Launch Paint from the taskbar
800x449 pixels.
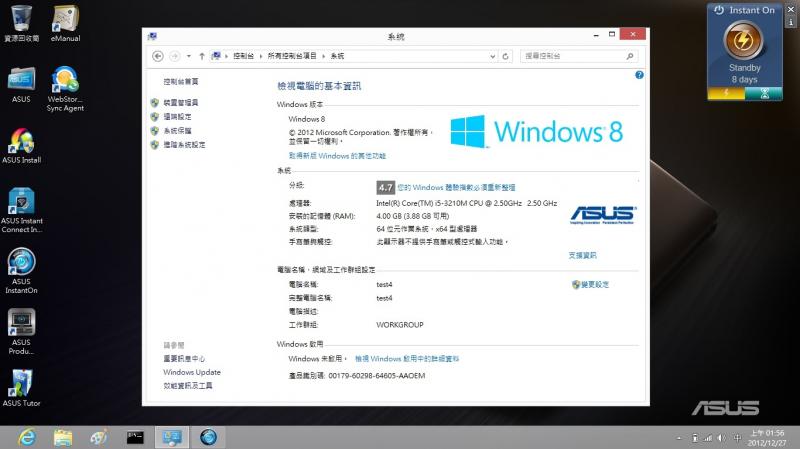[98, 437]
